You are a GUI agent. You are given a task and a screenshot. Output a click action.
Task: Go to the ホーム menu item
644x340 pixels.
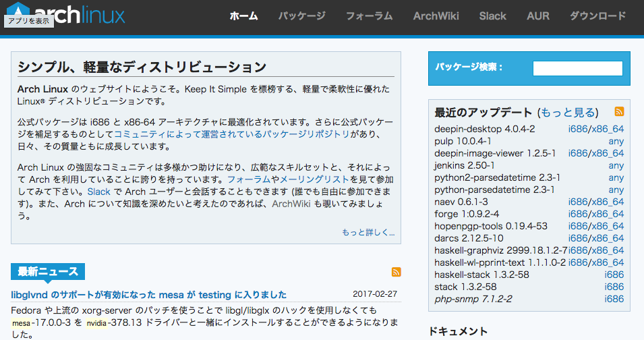tap(243, 16)
